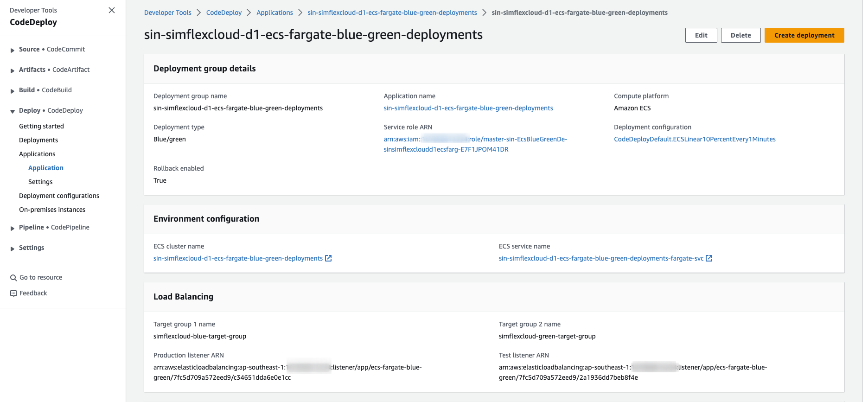868x402 pixels.
Task: Click the page title heading
Action: pos(313,35)
